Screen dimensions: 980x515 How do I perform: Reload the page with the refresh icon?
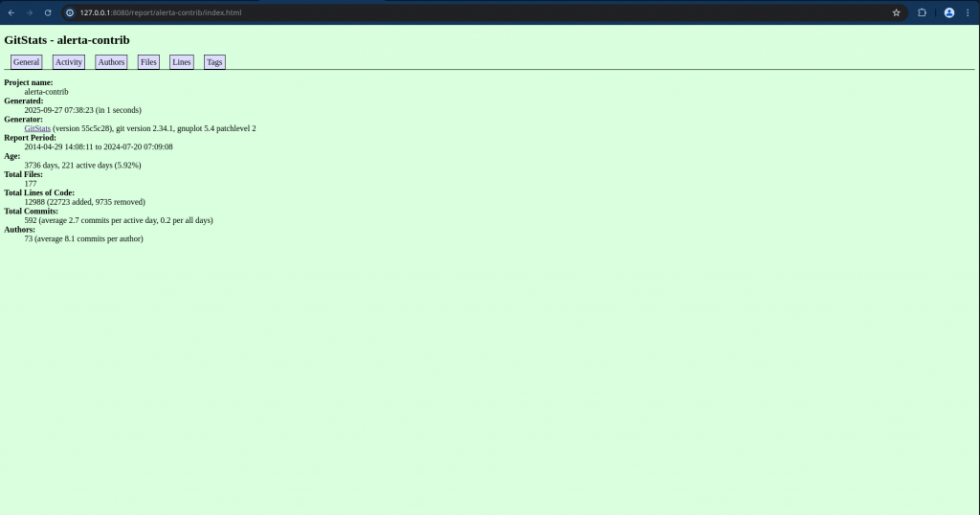[48, 12]
